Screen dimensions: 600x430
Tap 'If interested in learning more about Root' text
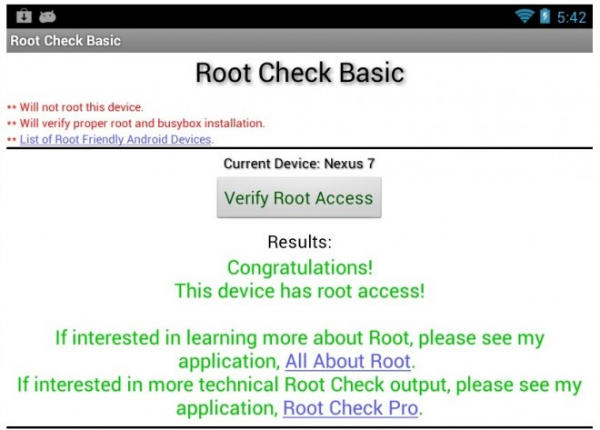234,338
